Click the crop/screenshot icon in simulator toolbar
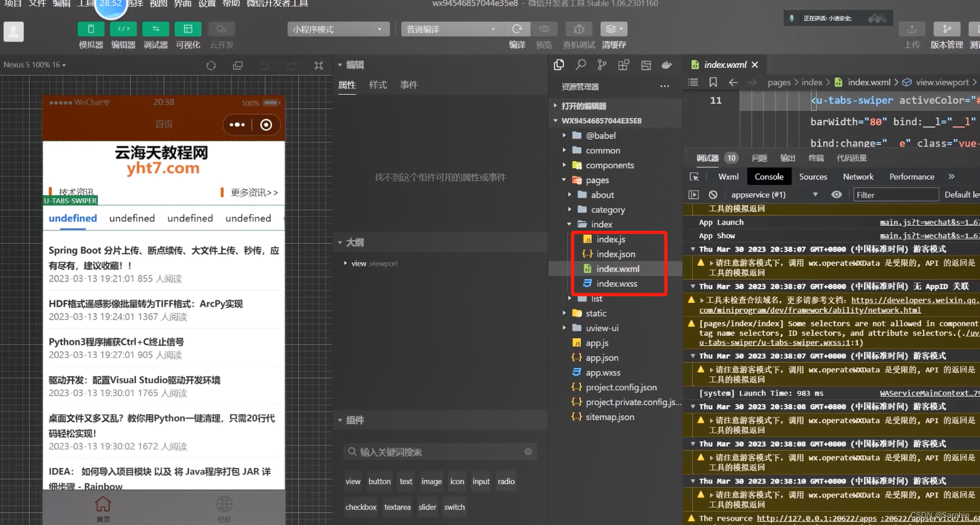This screenshot has height=525, width=980. pos(318,65)
